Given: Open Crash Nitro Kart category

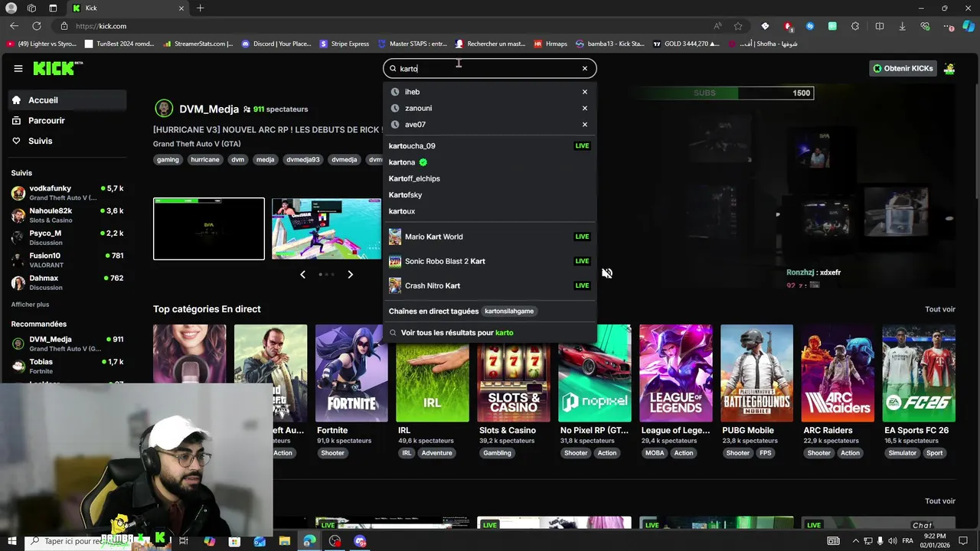Looking at the screenshot, I should click(490, 285).
